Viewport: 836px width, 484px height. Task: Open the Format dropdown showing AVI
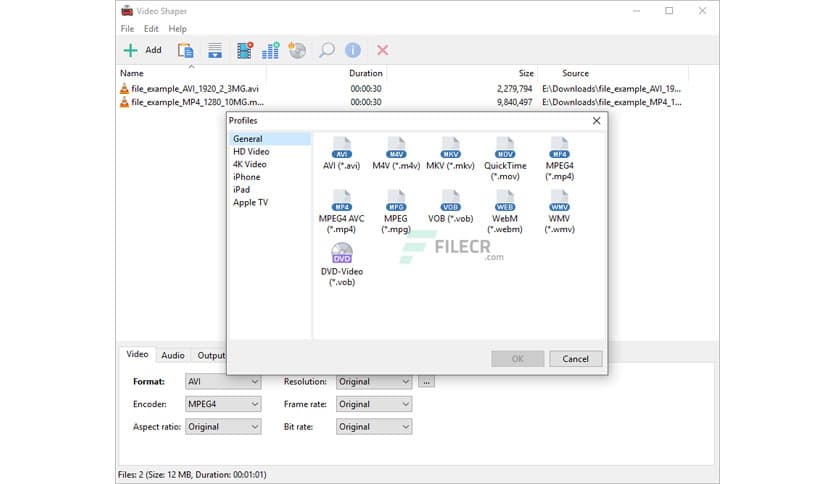223,382
